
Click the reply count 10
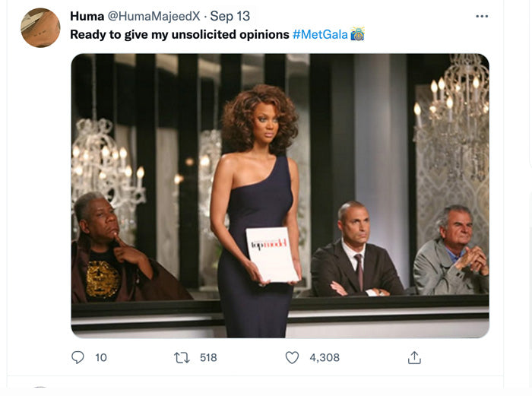click(101, 357)
